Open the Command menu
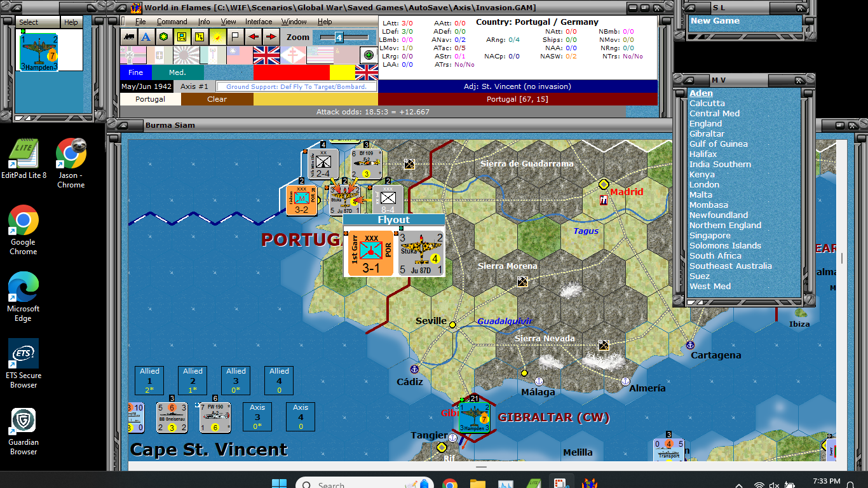This screenshot has height=488, width=868. click(172, 22)
